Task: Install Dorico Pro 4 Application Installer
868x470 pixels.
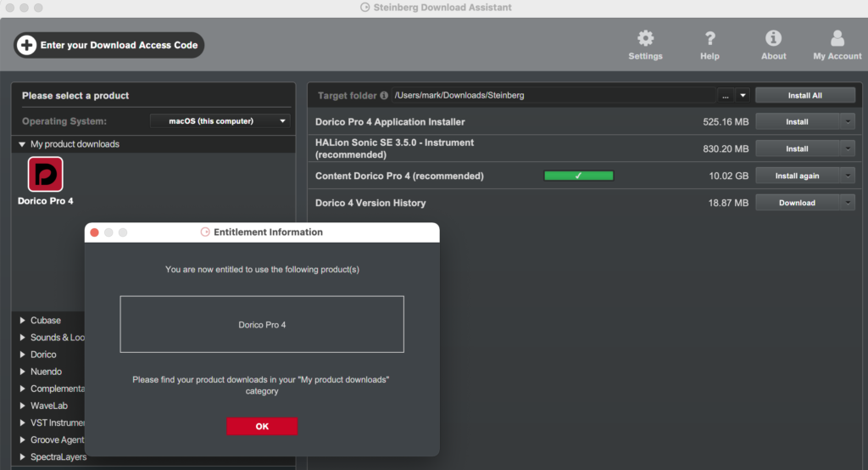Action: coord(797,121)
